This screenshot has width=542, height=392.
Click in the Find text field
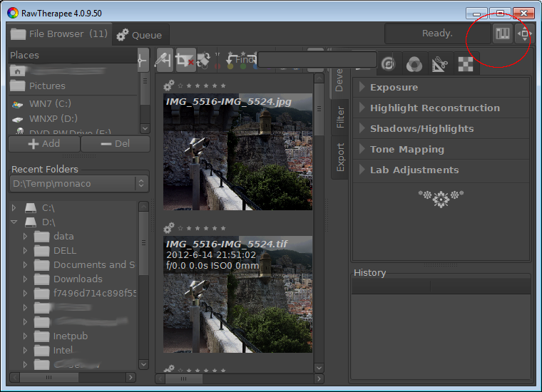pos(317,60)
